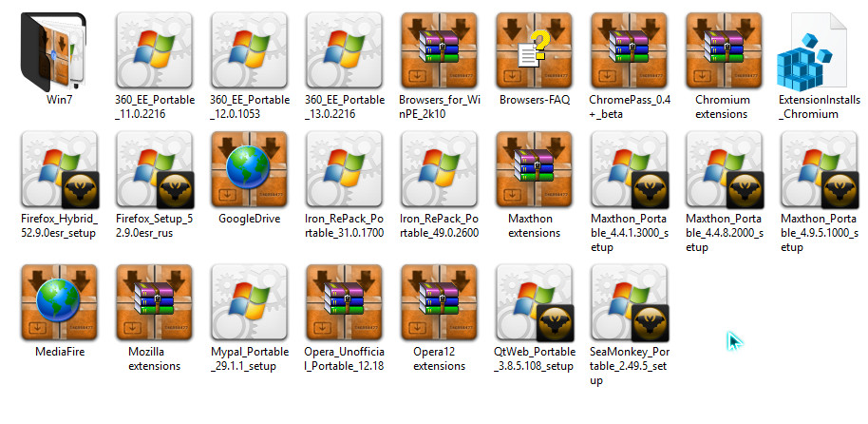Select the Maxthon_Portable_4.9.5.1000_setup icon
The height and width of the screenshot is (424, 868).
(819, 169)
